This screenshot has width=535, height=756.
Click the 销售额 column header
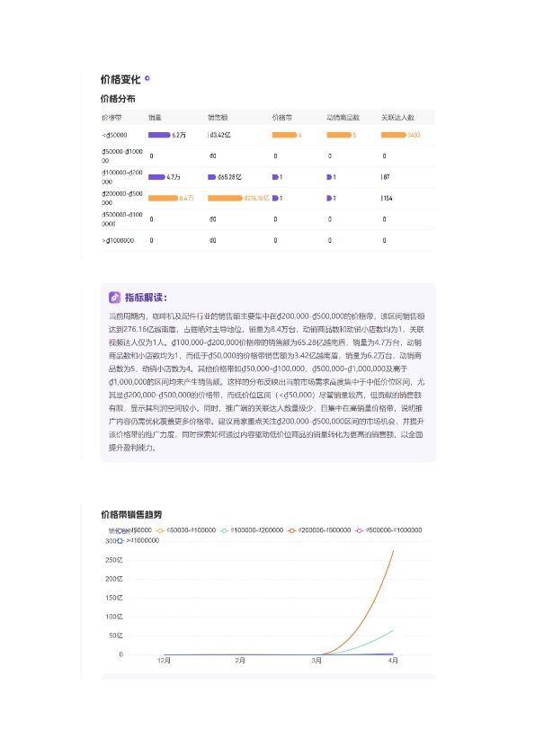point(218,118)
